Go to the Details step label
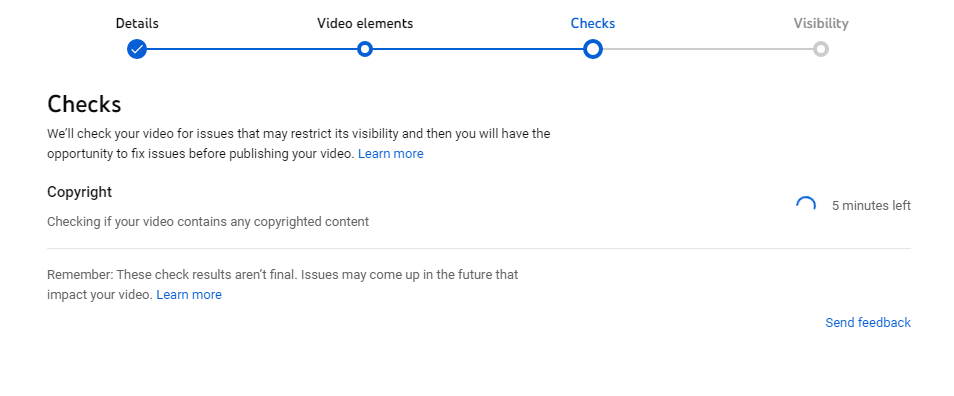Image resolution: width=954 pixels, height=396 pixels. click(137, 24)
